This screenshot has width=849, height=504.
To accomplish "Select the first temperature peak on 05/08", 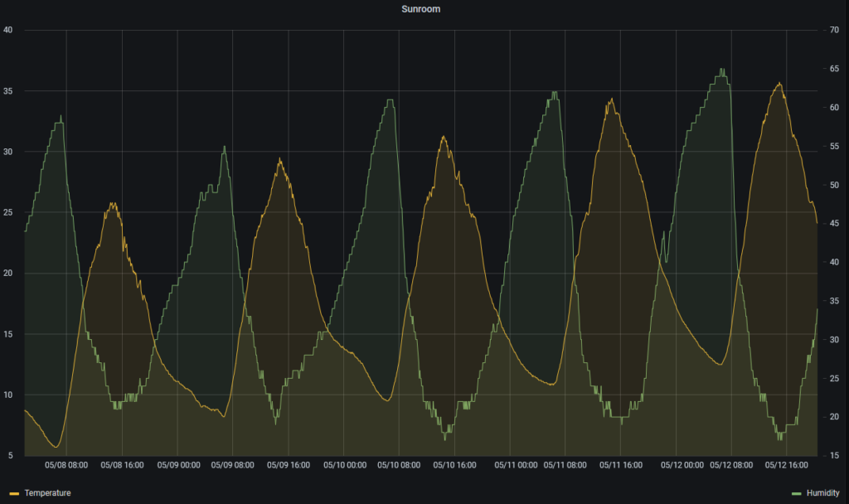I will point(112,204).
